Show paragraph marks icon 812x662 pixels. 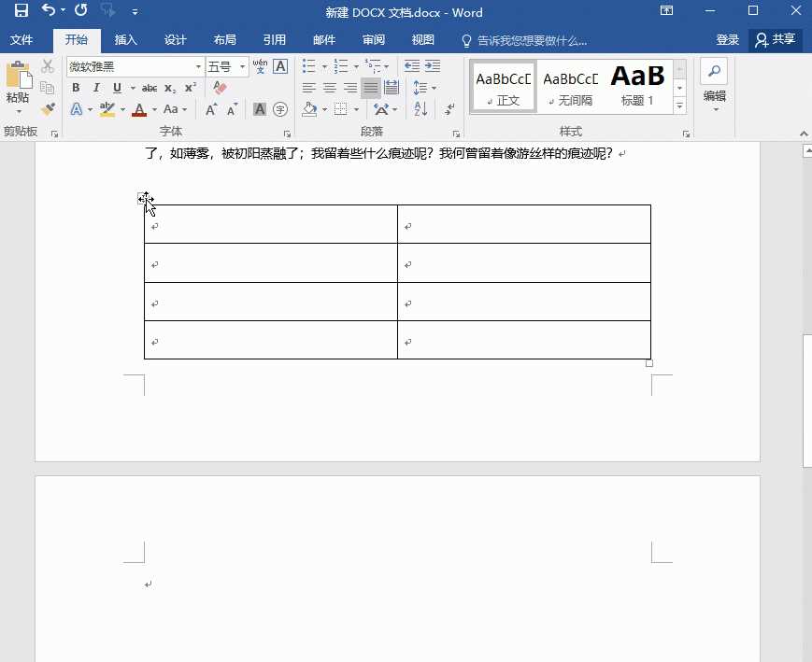point(449,109)
